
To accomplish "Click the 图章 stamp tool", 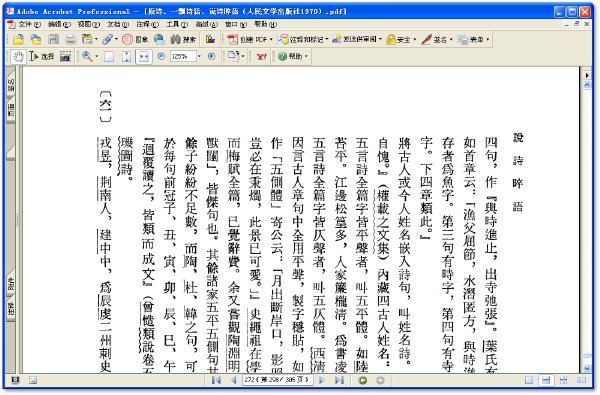I will tap(135, 39).
